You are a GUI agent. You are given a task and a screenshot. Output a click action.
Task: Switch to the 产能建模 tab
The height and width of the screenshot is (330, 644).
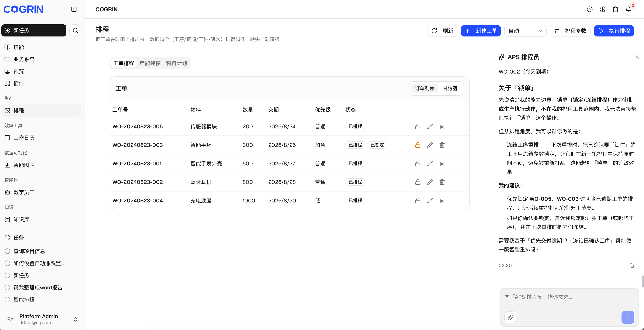(150, 63)
